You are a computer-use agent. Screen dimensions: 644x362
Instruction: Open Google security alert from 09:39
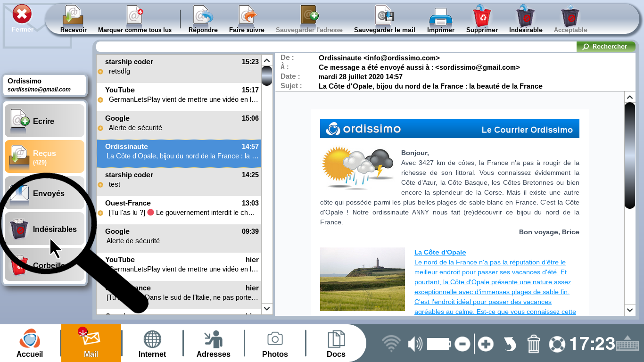point(179,239)
